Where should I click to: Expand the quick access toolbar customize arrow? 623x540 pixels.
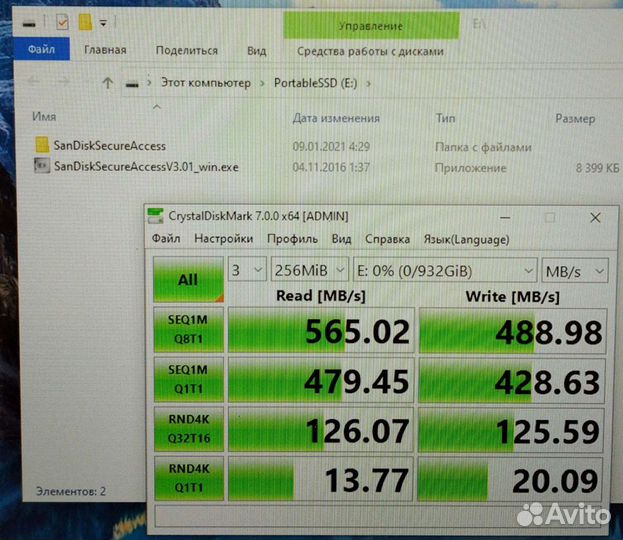[103, 22]
